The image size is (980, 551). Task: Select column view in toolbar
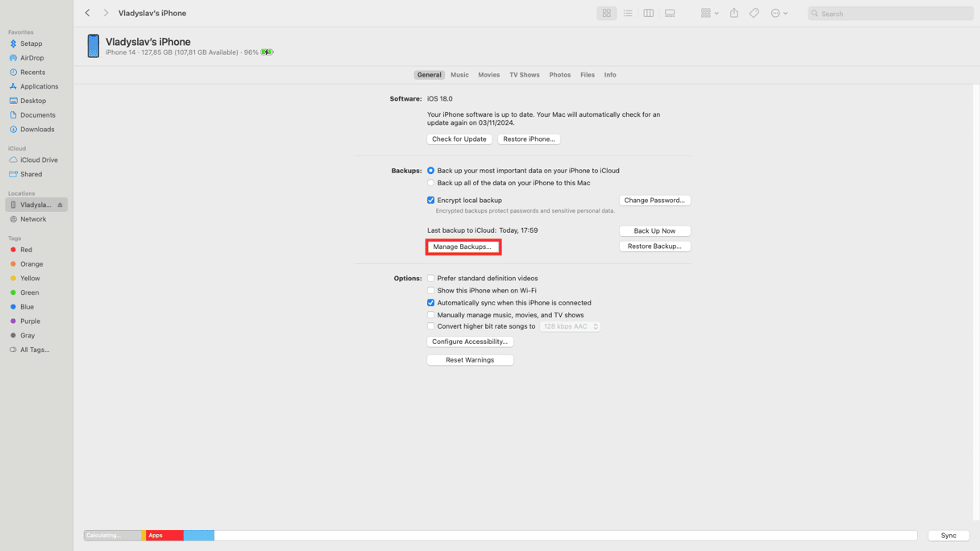click(649, 14)
